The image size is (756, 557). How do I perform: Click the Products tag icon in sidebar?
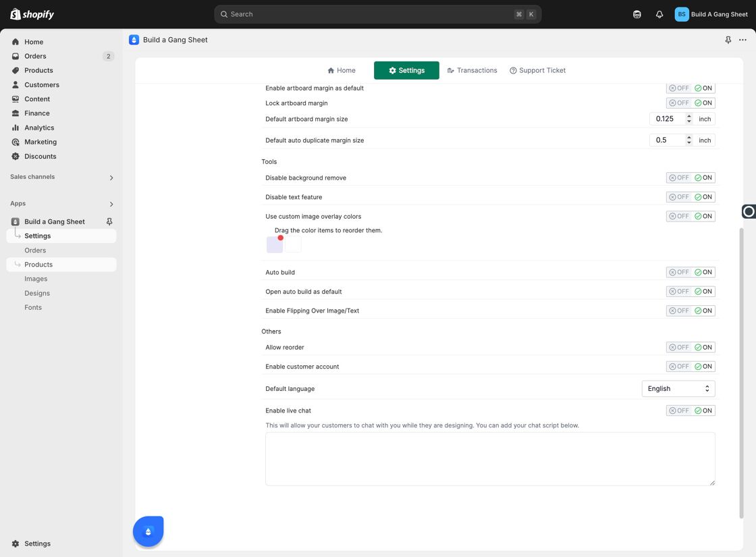click(x=16, y=70)
